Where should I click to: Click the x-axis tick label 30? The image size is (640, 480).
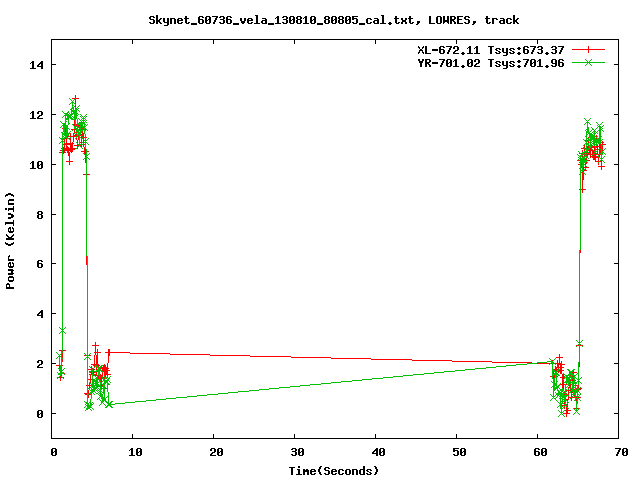[x=298, y=452]
